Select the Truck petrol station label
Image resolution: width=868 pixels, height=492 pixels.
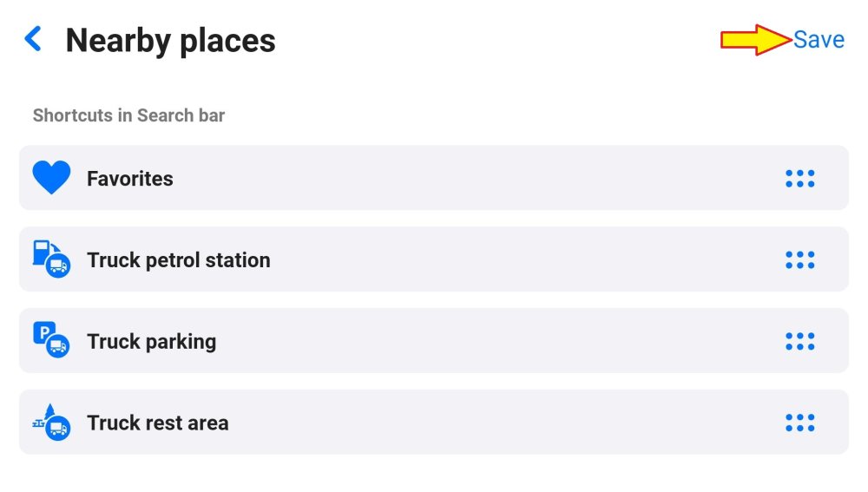[x=179, y=260]
